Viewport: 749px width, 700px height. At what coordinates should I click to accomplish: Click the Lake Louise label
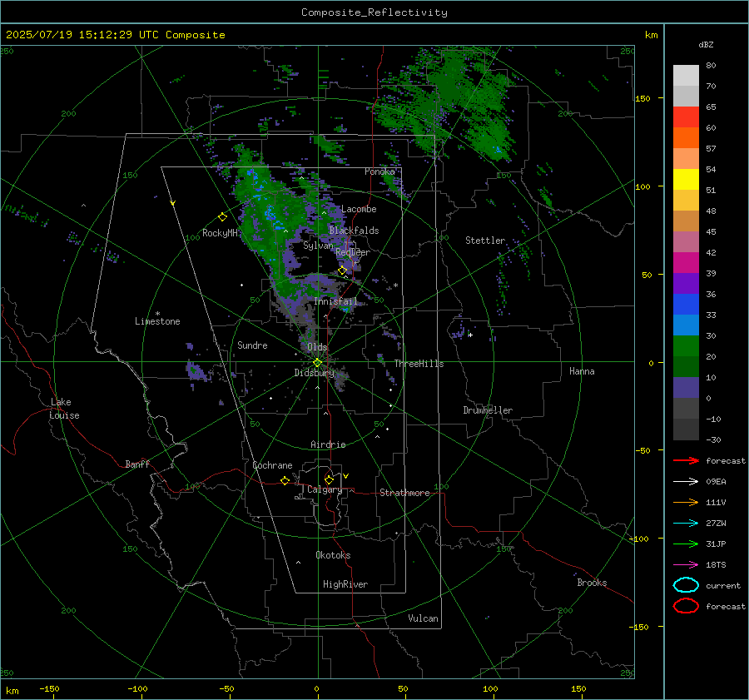pyautogui.click(x=64, y=409)
